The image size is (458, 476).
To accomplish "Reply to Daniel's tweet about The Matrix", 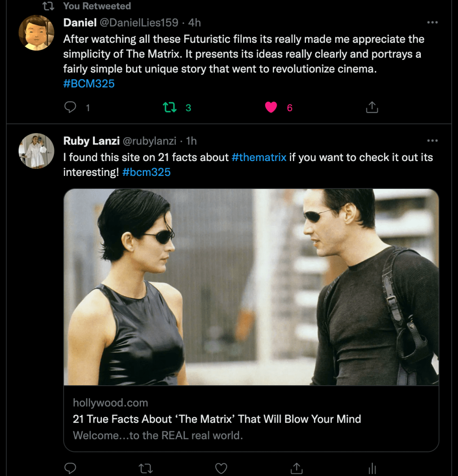I will click(70, 107).
